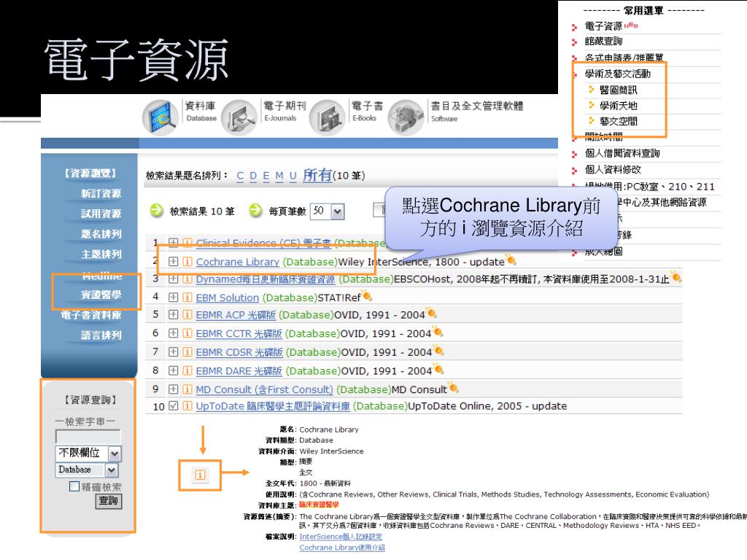Filter results by the 所有 link
Screen dimensions: 747x560
point(317,175)
